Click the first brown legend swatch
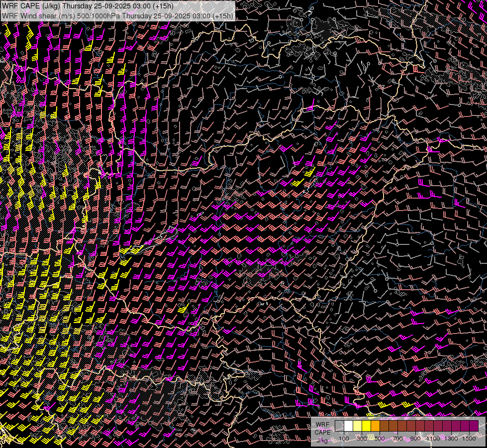 coord(385,426)
